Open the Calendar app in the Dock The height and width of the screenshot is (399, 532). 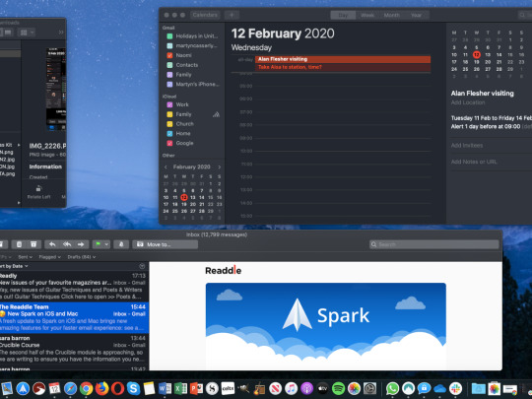click(x=54, y=388)
